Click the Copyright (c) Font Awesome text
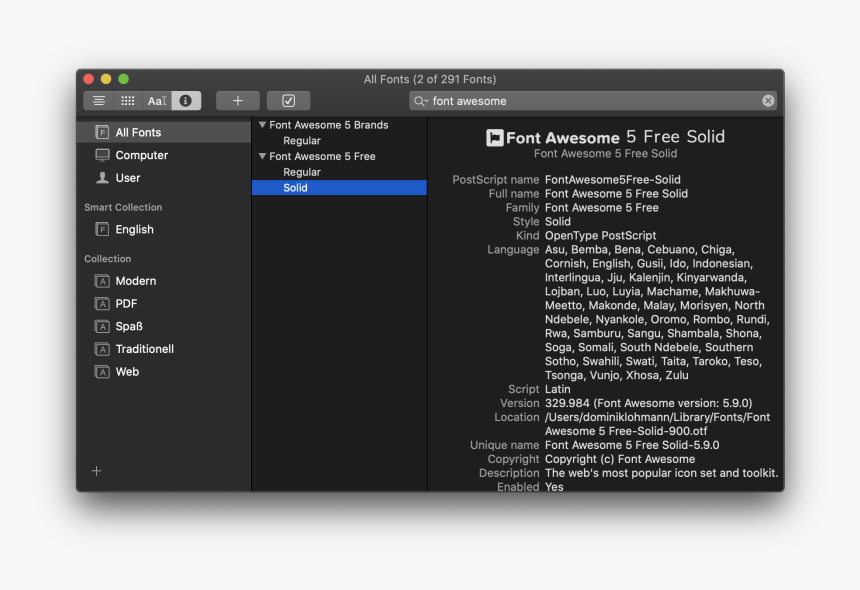 click(620, 459)
